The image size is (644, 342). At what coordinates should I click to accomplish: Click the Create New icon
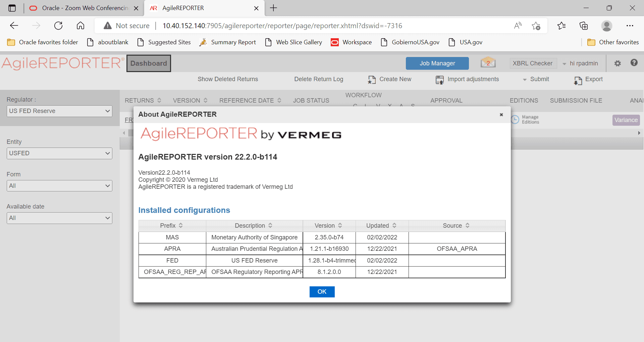click(372, 80)
